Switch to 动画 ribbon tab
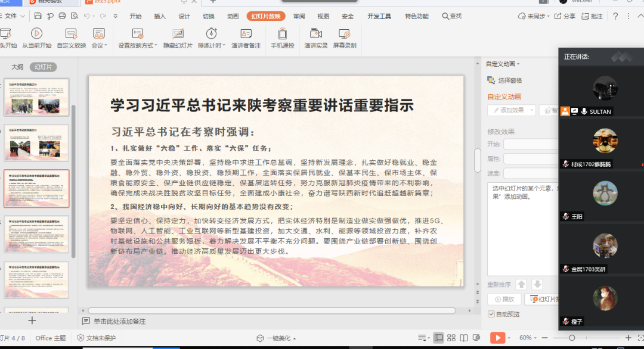Image resolution: width=644 pixels, height=349 pixels. point(233,16)
